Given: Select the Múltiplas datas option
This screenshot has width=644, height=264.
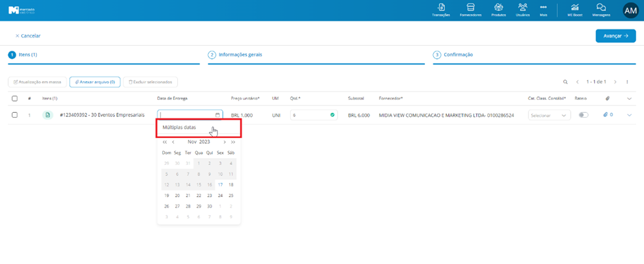Looking at the screenshot, I should pos(199,128).
